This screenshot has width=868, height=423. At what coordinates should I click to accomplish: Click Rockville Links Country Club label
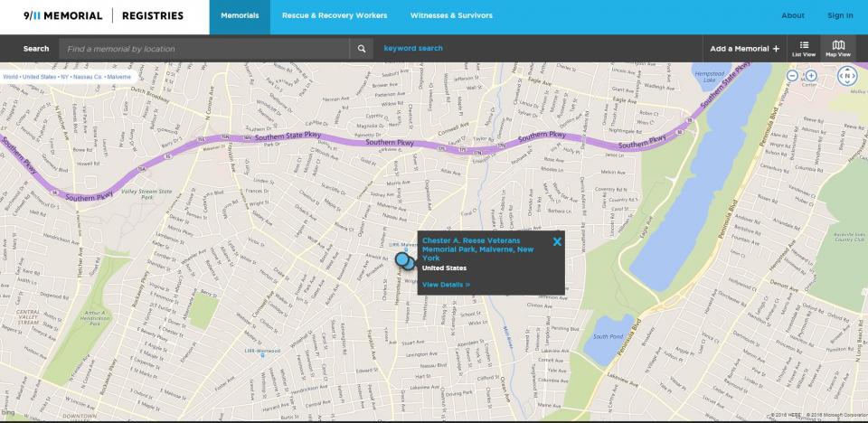click(x=849, y=237)
